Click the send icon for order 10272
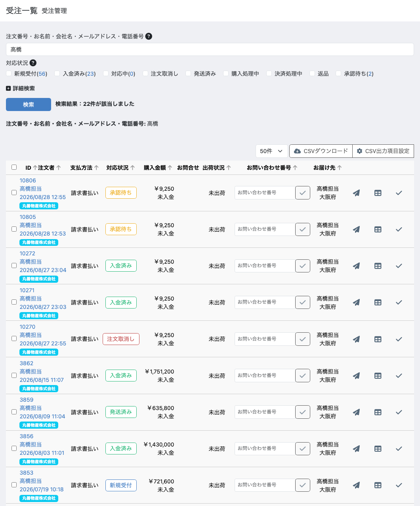Image resolution: width=420 pixels, height=506 pixels. 357,266
